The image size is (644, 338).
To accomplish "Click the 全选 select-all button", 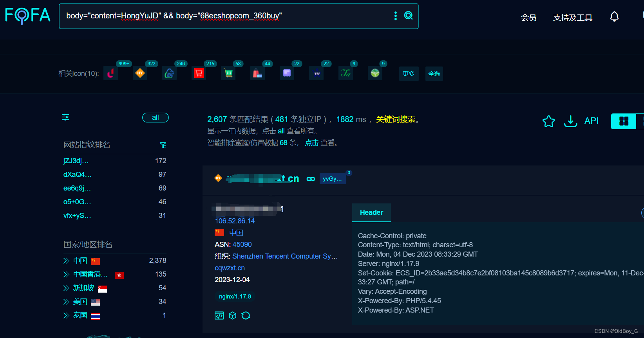I will coord(434,74).
